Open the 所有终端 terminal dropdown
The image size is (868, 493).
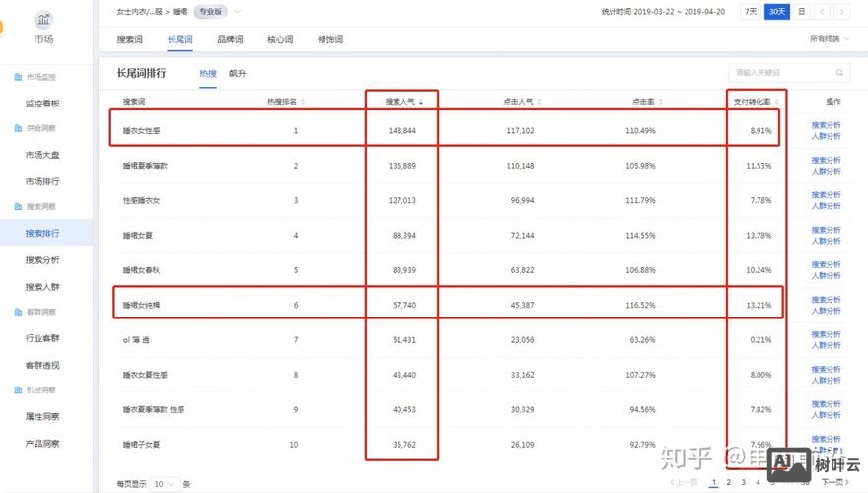[830, 38]
